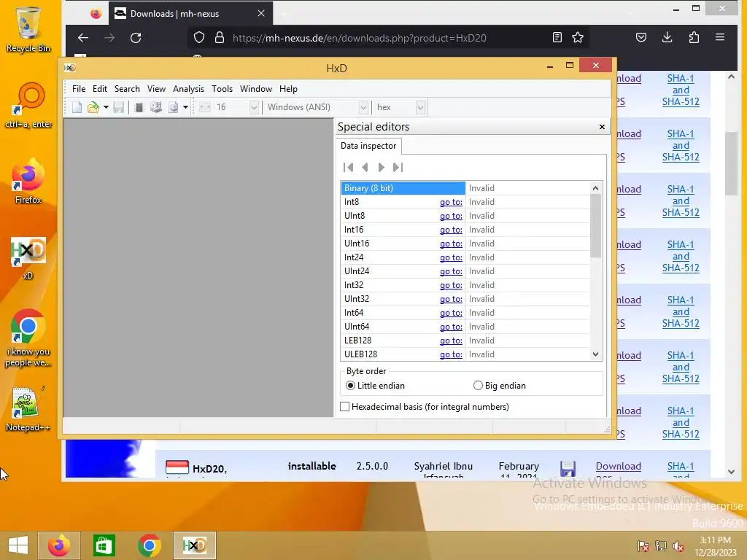747x560 pixels.
Task: Click the bytes-per-row width icon
Action: click(x=205, y=107)
